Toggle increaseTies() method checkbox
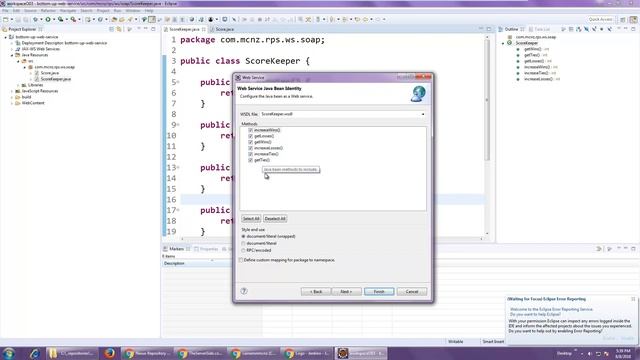Image resolution: width=640 pixels, height=360 pixels. click(251, 154)
